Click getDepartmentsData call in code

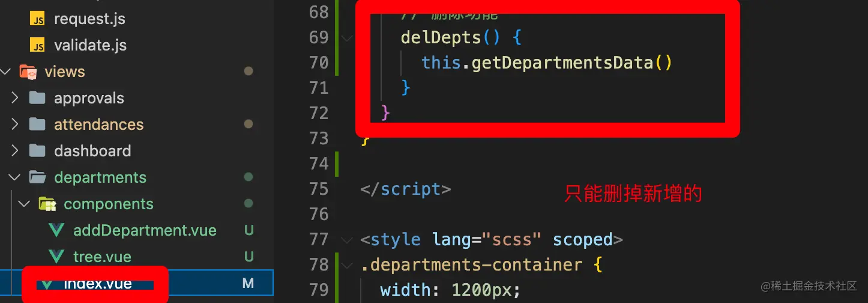pos(562,63)
